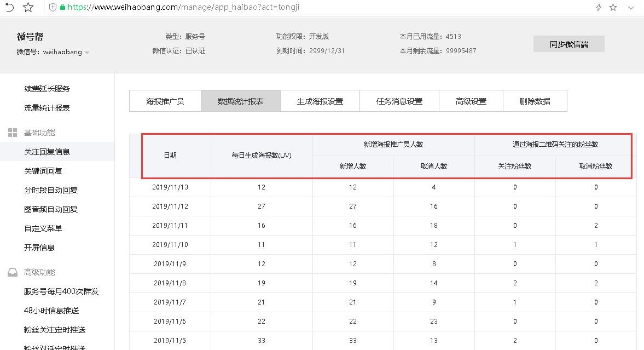Image resolution: width=644 pixels, height=350 pixels.
Task: Open 自定义菜单 in the sidebar
Action: pyautogui.click(x=43, y=228)
